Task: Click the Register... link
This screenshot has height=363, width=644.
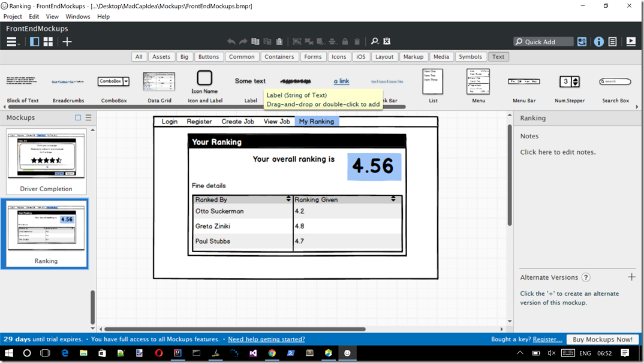Action: pos(547,339)
